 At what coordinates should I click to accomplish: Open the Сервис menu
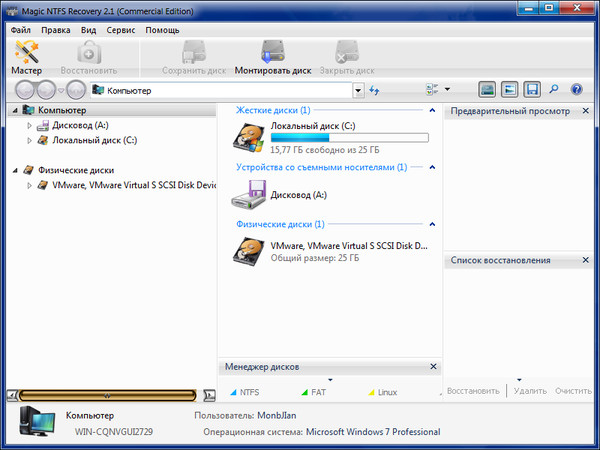122,30
